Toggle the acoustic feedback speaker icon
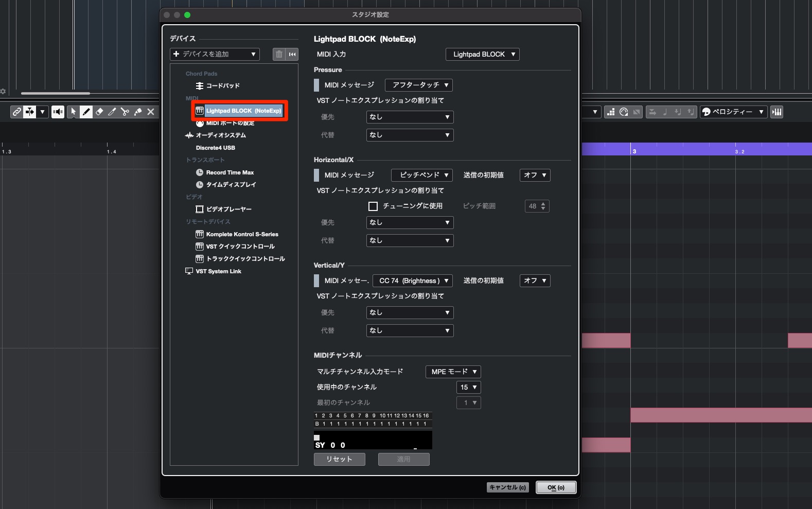 58,112
